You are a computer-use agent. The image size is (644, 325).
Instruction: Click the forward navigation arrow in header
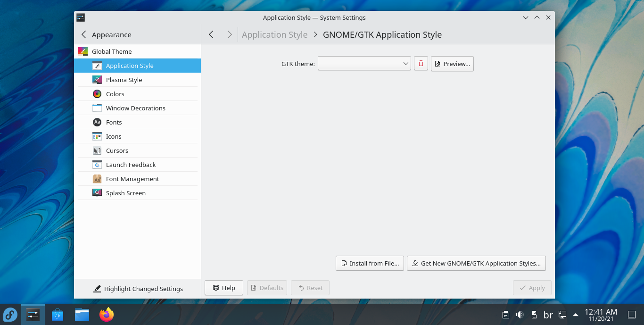point(229,34)
